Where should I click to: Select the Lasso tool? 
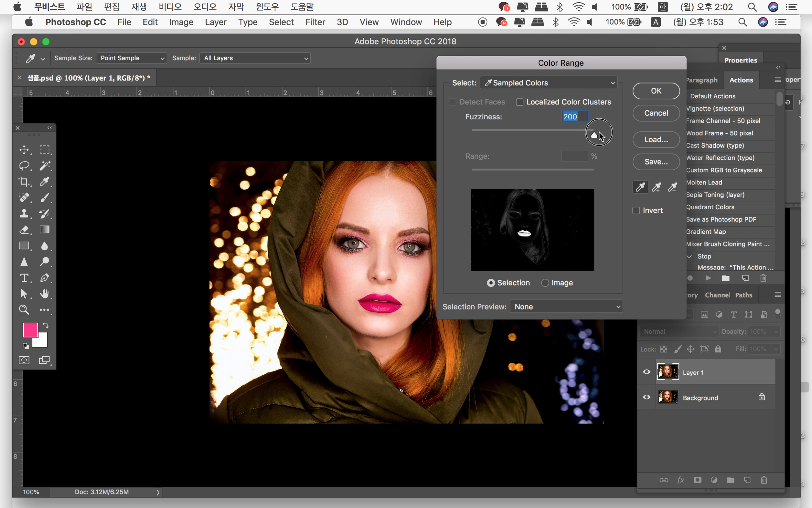point(24,166)
